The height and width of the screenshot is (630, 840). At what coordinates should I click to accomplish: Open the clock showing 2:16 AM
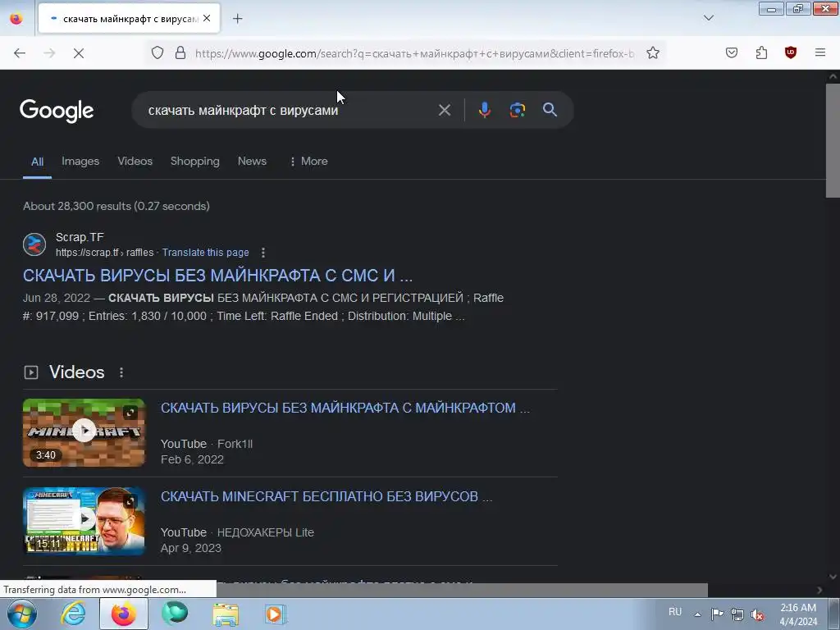click(798, 614)
